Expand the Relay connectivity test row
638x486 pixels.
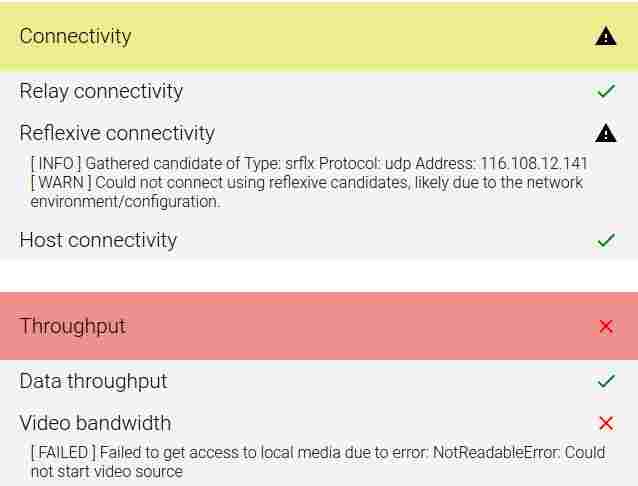(x=319, y=91)
